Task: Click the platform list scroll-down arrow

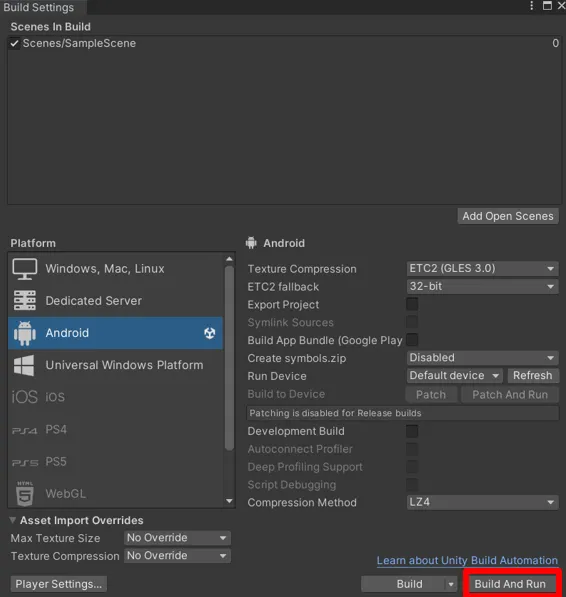Action: [229, 501]
